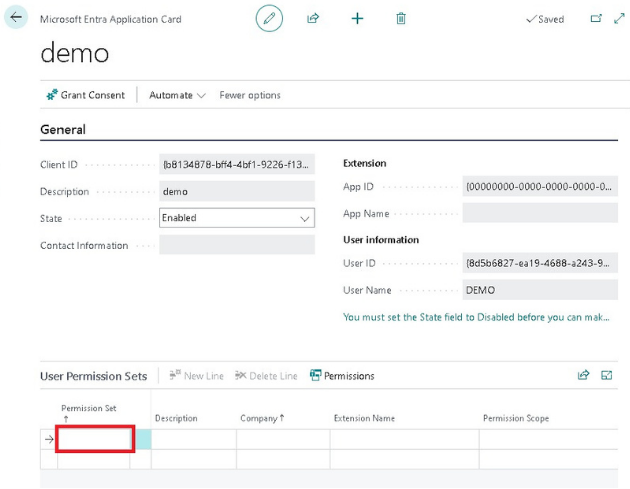Share the User Permission Sets list
This screenshot has height=489, width=630.
[x=583, y=375]
